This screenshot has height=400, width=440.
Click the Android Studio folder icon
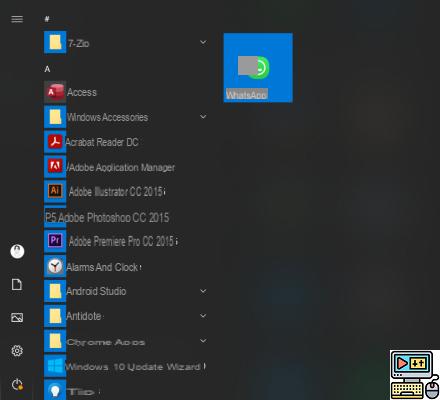[55, 291]
